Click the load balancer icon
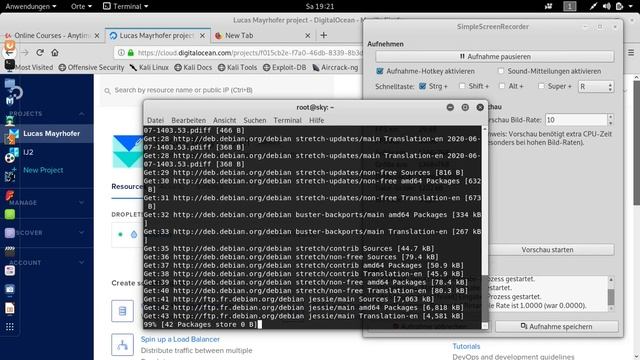The height and width of the screenshot is (360, 640). click(x=122, y=345)
